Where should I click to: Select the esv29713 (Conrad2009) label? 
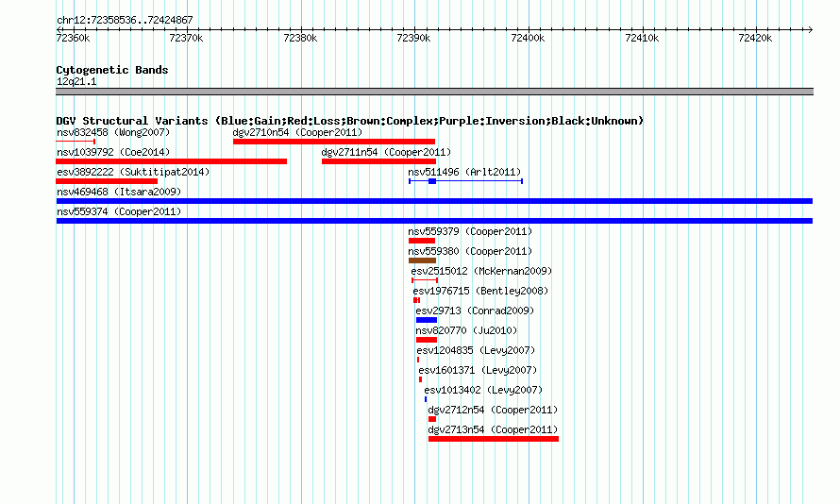[x=475, y=311]
